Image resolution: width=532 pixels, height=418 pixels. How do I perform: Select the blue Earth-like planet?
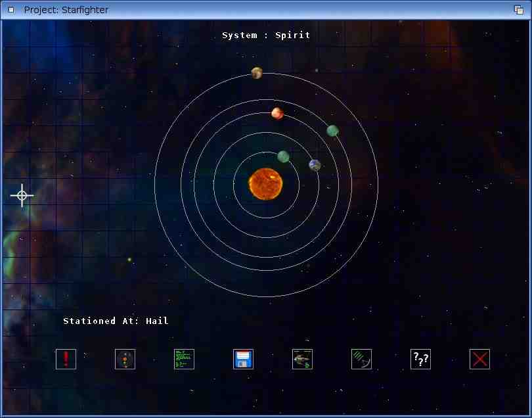[x=315, y=165]
